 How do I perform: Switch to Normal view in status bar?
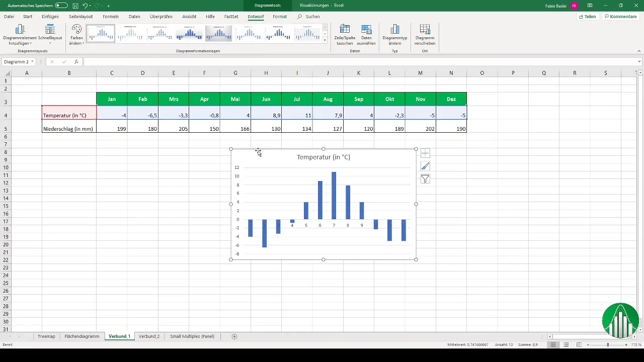click(x=553, y=345)
